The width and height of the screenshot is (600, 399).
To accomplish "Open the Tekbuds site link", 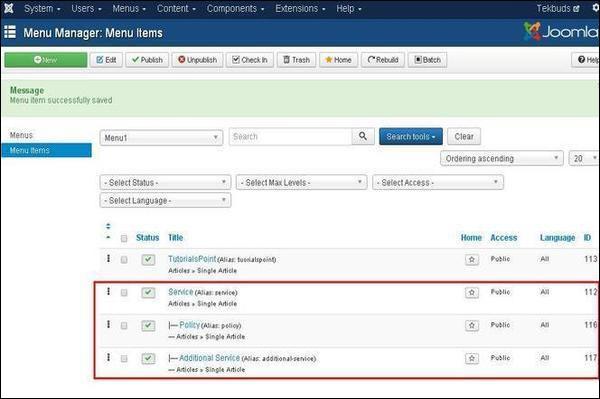I will tap(558, 8).
